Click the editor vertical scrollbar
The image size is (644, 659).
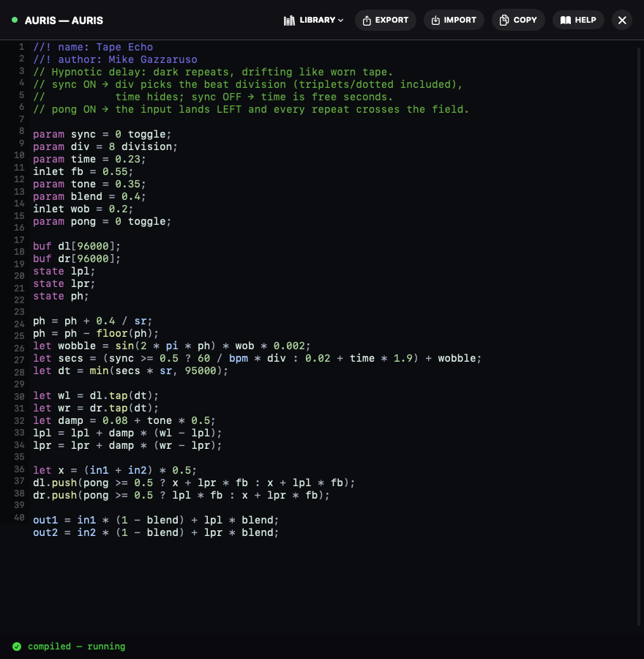coord(640,336)
